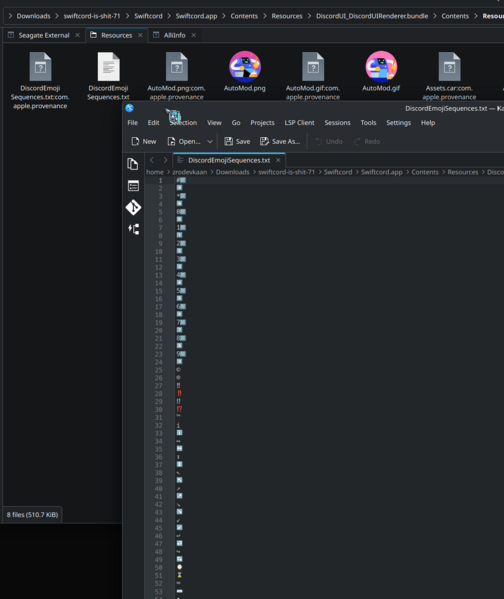Expand chevron after Swiftcord.app in file manager breadcrumb
This screenshot has width=504, height=599.
coord(224,16)
